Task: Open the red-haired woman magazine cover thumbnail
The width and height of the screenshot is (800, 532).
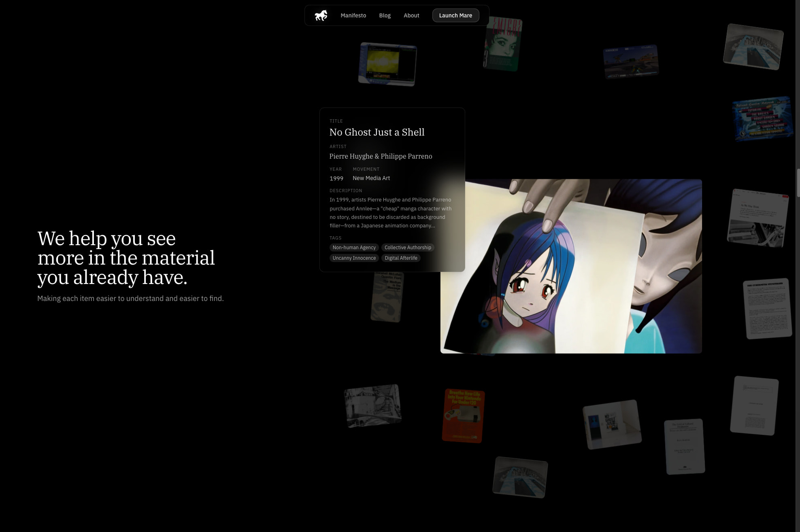Action: 502,44
